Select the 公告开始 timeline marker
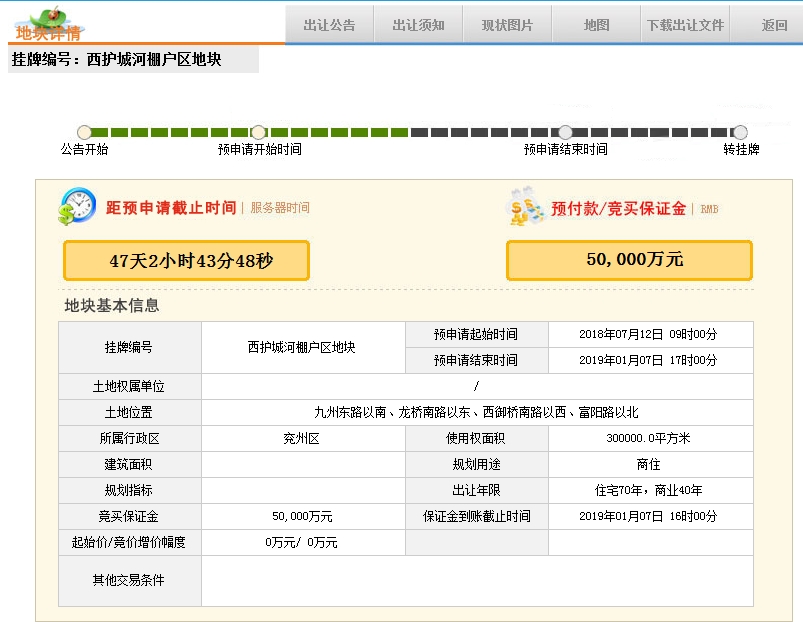Image resolution: width=803 pixels, height=622 pixels. pyautogui.click(x=85, y=132)
